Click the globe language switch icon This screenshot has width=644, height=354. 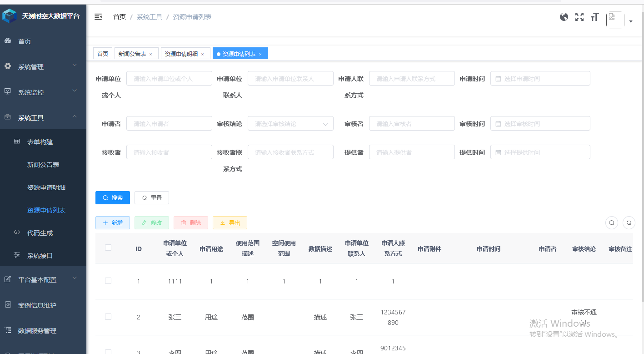point(564,17)
